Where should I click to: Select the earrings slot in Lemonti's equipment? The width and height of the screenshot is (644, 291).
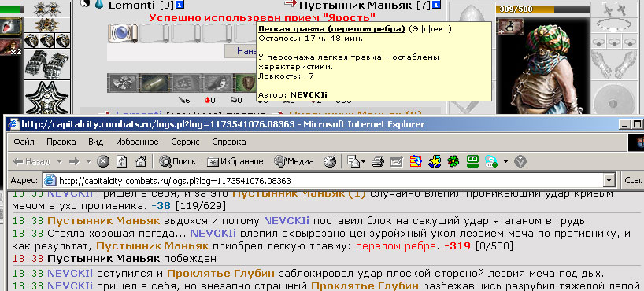(47, 9)
